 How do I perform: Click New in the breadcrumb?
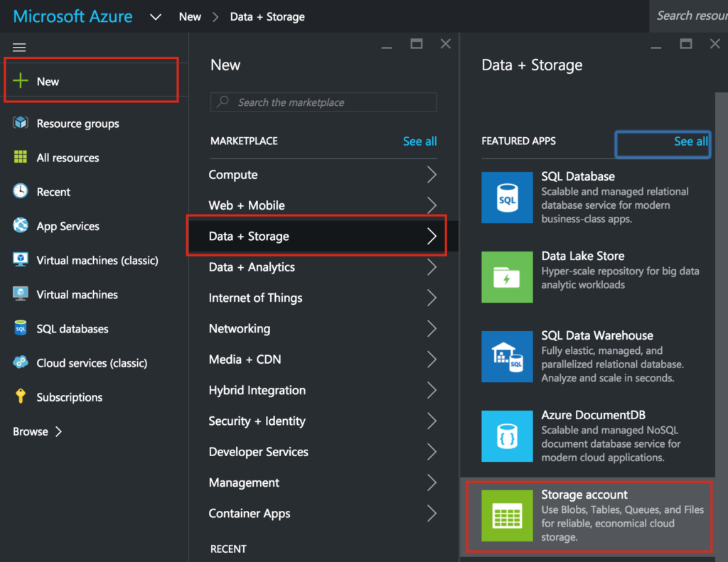click(x=190, y=17)
